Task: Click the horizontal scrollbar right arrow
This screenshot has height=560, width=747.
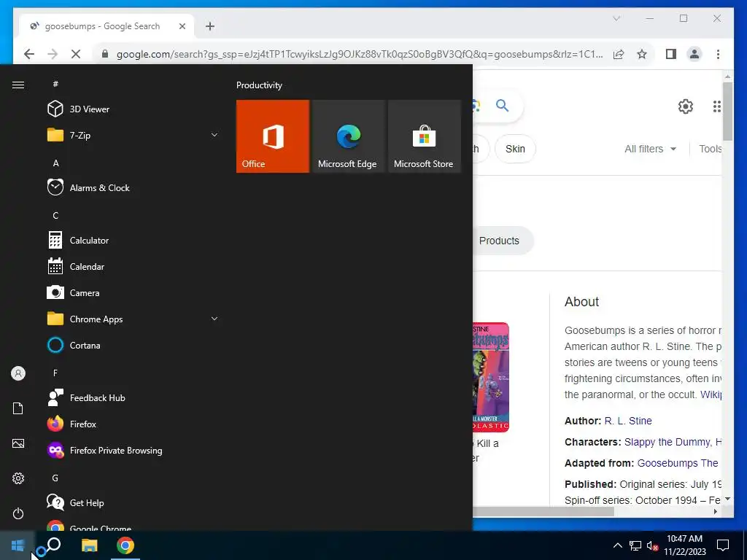Action: pyautogui.click(x=716, y=511)
